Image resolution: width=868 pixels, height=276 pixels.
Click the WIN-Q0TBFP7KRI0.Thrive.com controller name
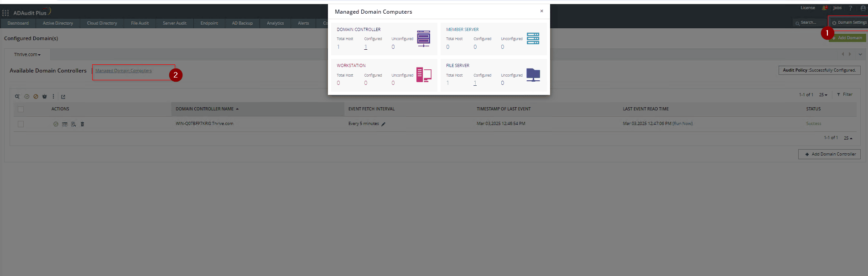204,124
